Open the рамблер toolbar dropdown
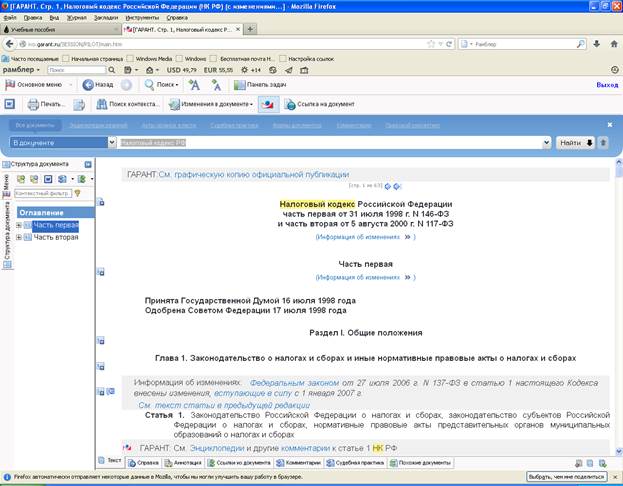 [21, 70]
